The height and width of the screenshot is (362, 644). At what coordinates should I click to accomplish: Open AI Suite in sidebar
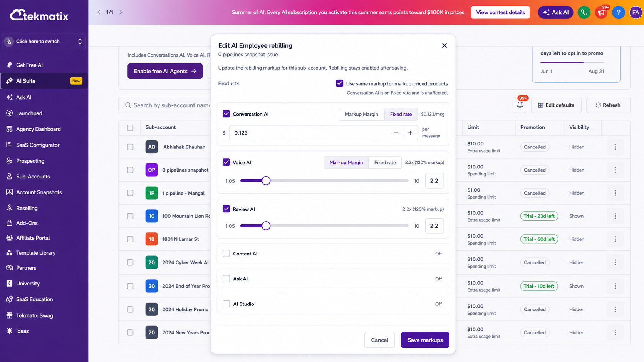click(x=44, y=81)
